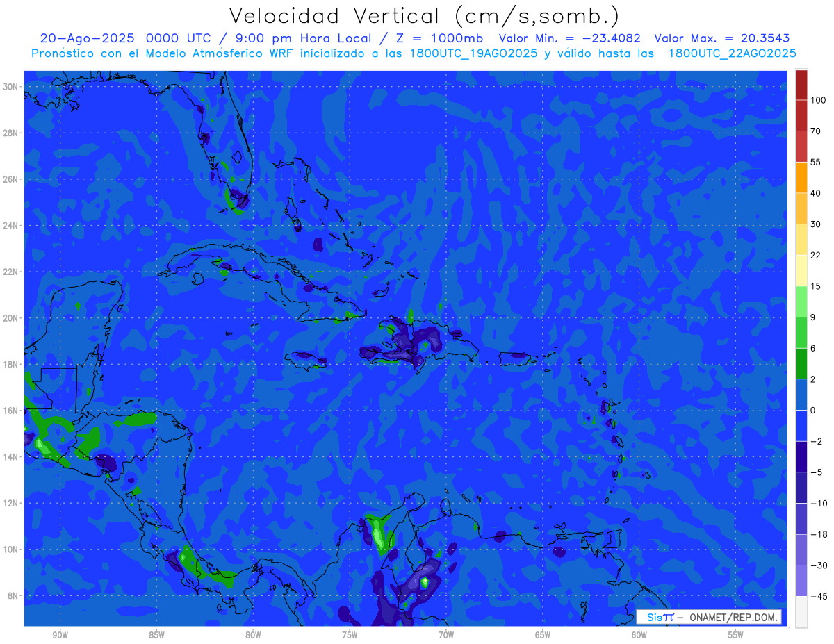
Task: Click the "22N" latitude label
Action: coord(11,272)
